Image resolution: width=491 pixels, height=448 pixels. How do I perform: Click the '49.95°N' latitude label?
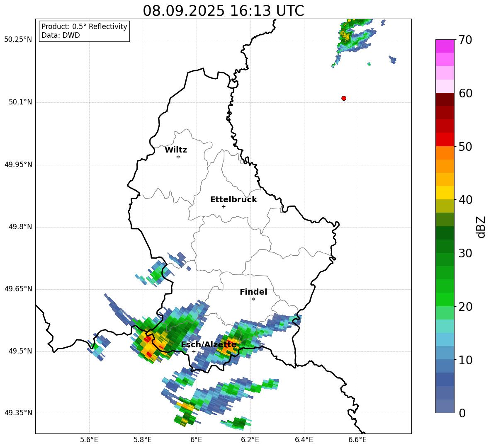coord(18,164)
